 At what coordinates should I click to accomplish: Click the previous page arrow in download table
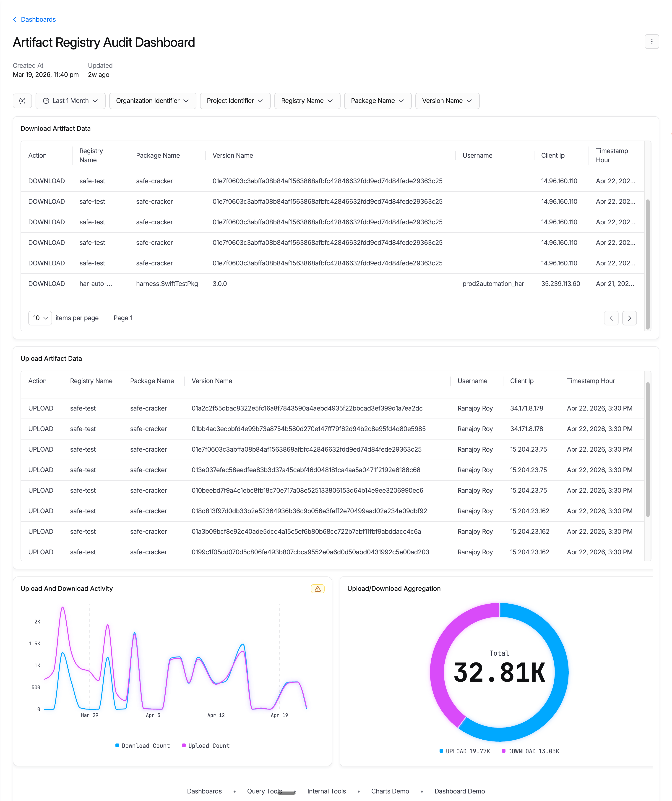pos(611,318)
